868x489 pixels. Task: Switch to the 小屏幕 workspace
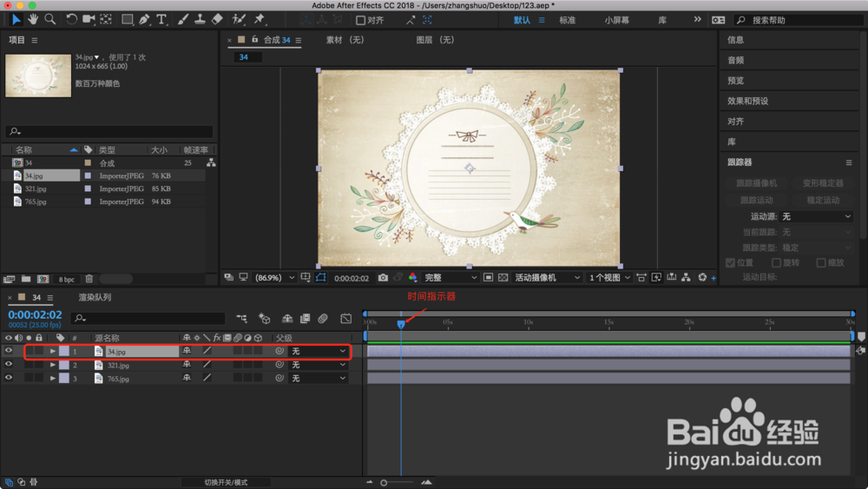(x=616, y=20)
